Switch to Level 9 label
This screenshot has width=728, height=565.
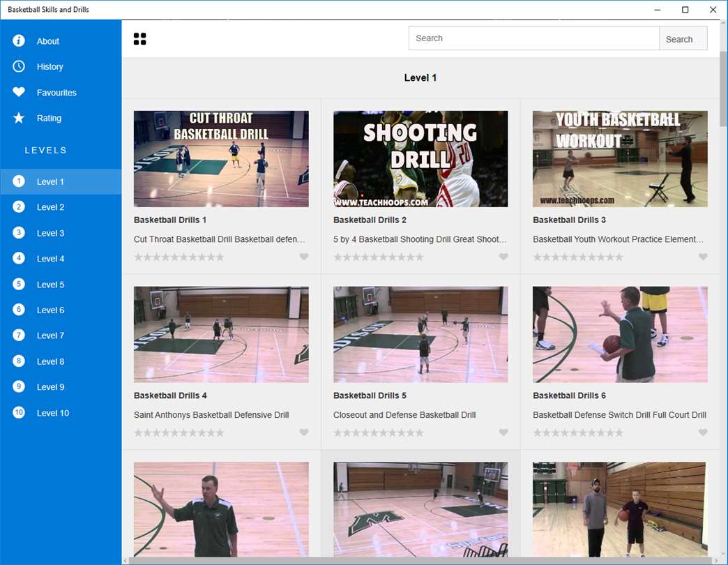tap(51, 387)
